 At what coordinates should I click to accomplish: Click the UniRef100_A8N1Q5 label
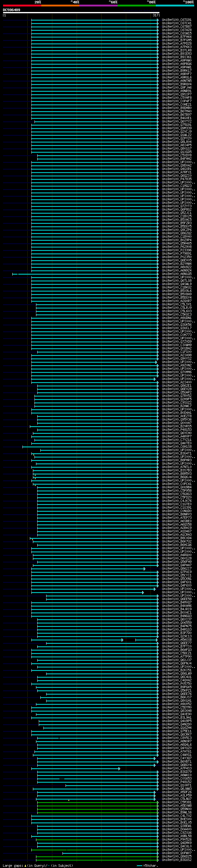[176, 274]
